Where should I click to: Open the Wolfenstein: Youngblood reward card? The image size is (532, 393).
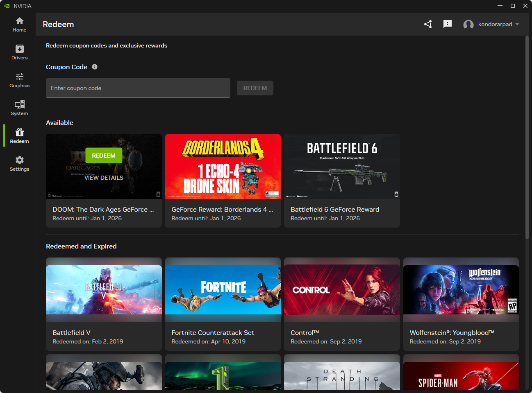coord(461,304)
